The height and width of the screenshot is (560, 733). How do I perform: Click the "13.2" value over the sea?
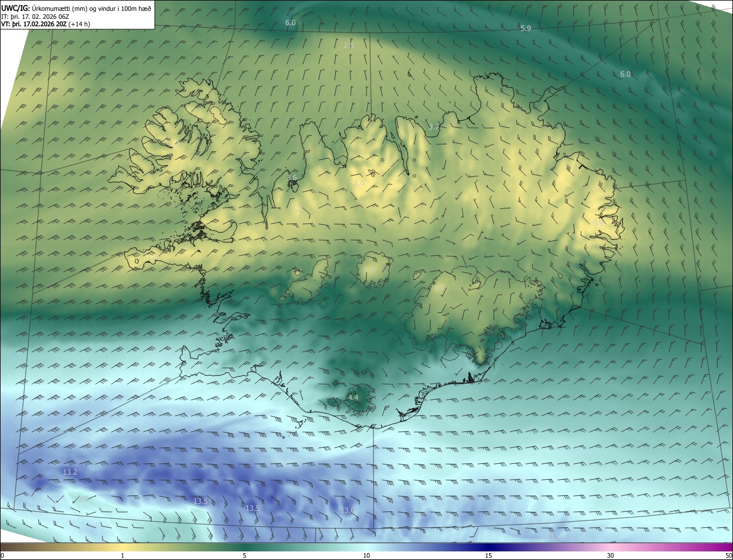(x=70, y=472)
